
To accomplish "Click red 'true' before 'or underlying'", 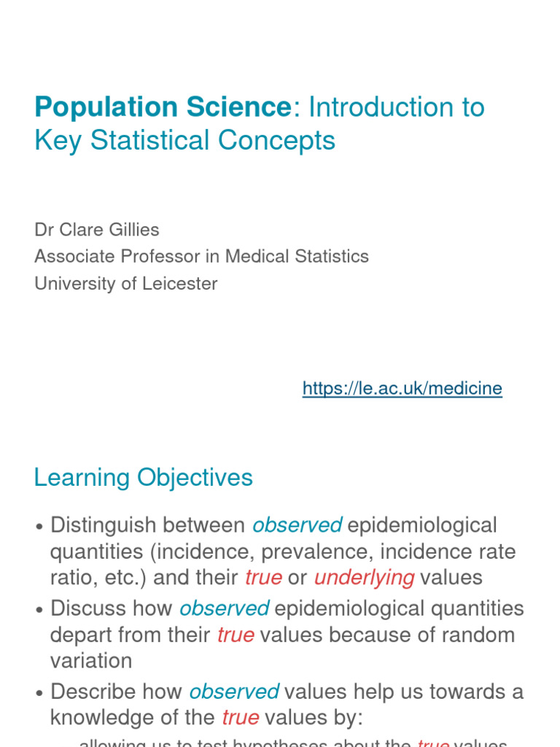I will coord(263,578).
